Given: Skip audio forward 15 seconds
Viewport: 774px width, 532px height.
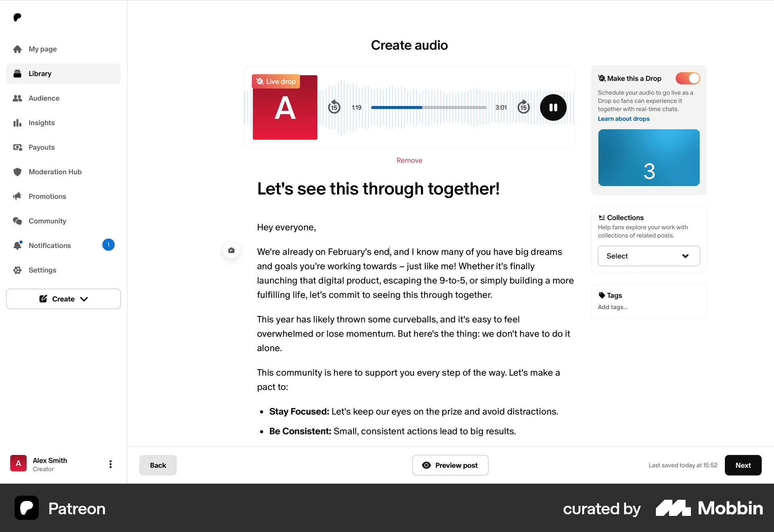Looking at the screenshot, I should point(523,107).
